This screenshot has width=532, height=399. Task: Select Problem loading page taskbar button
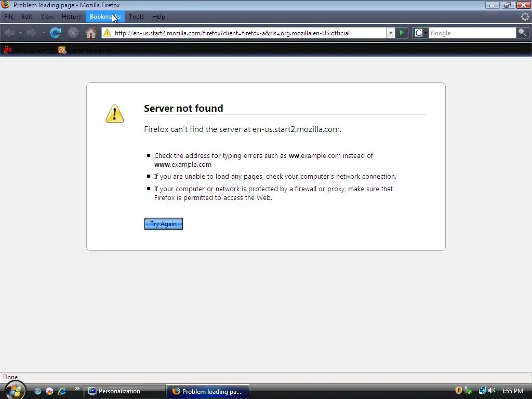(x=208, y=392)
